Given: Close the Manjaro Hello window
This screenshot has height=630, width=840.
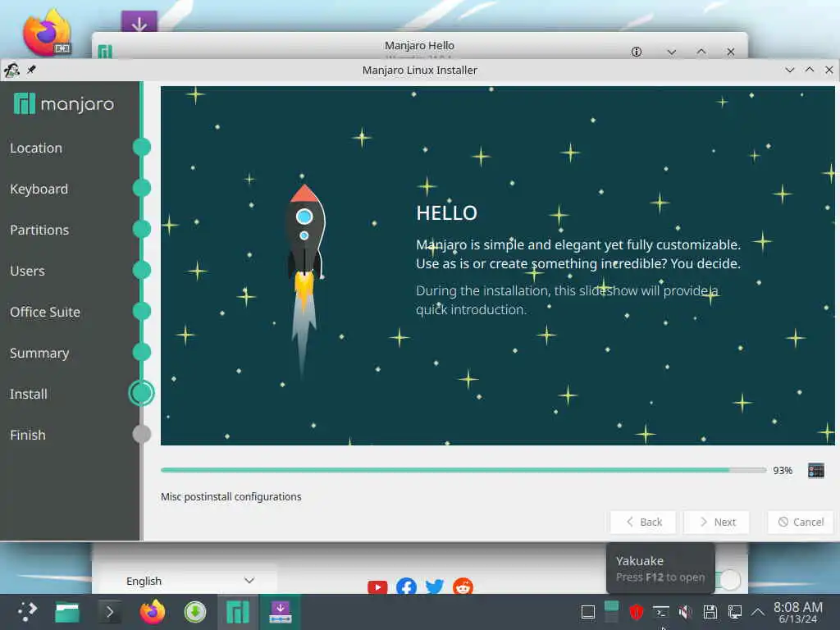Looking at the screenshot, I should point(731,52).
